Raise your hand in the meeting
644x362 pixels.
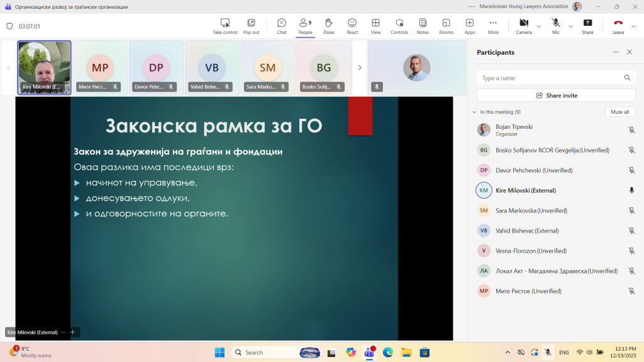[x=328, y=24]
